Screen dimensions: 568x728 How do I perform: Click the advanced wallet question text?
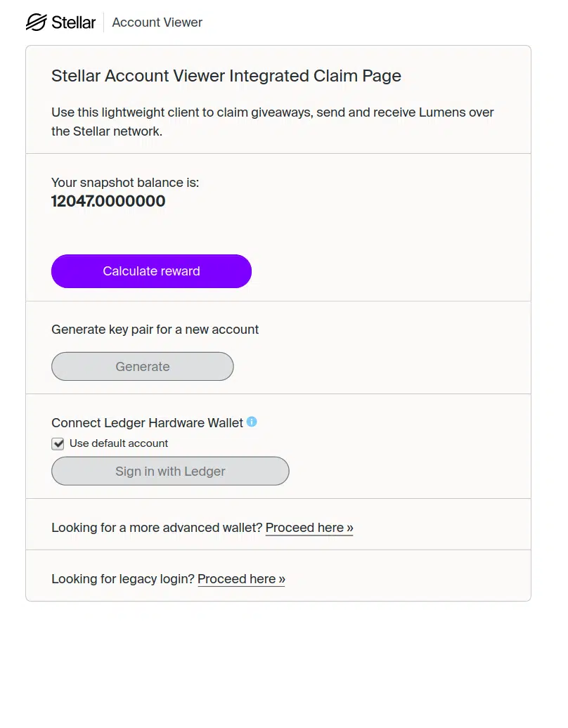tap(156, 527)
